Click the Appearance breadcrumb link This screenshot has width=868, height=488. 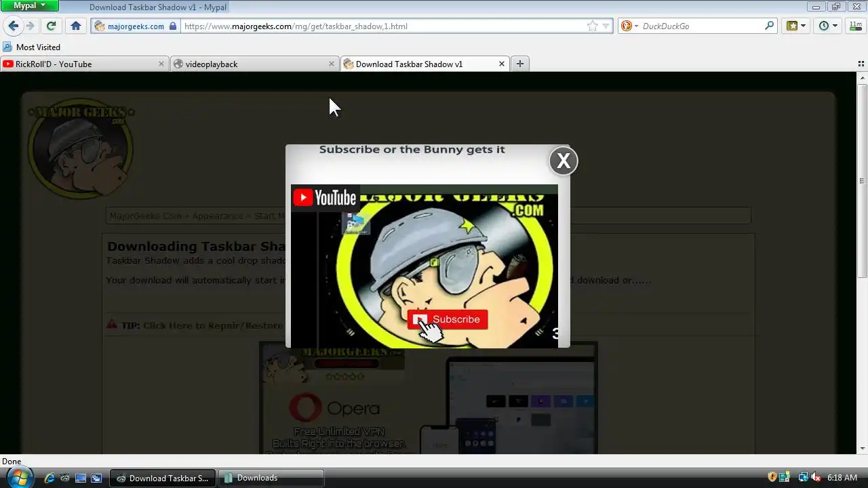coord(218,216)
